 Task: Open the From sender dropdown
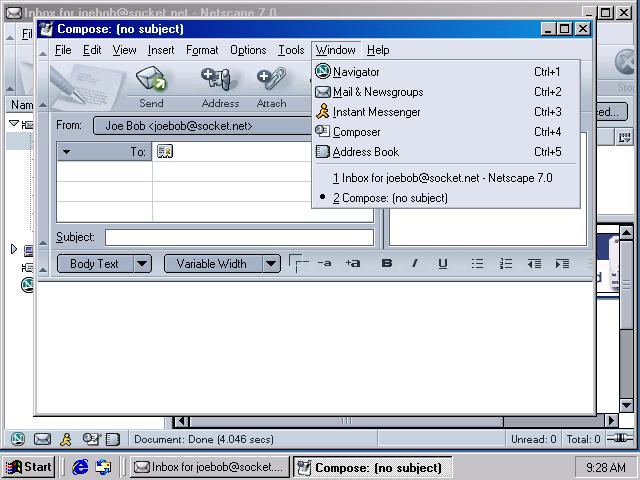point(202,126)
